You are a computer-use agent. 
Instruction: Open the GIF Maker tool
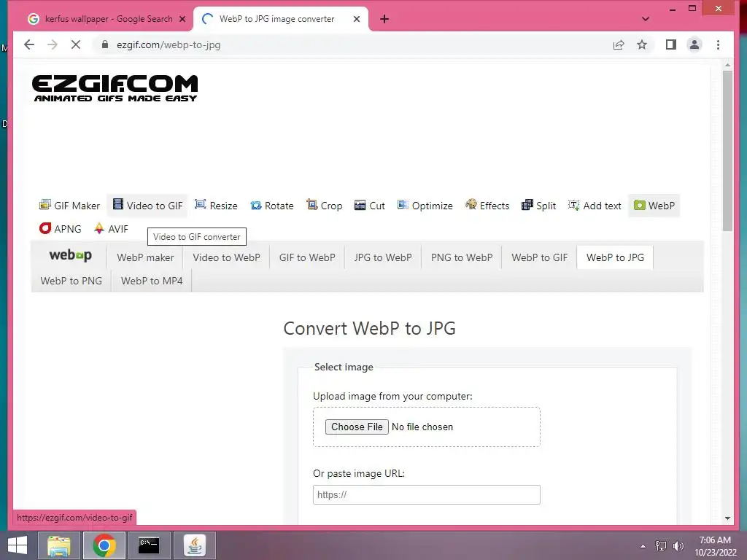point(69,206)
